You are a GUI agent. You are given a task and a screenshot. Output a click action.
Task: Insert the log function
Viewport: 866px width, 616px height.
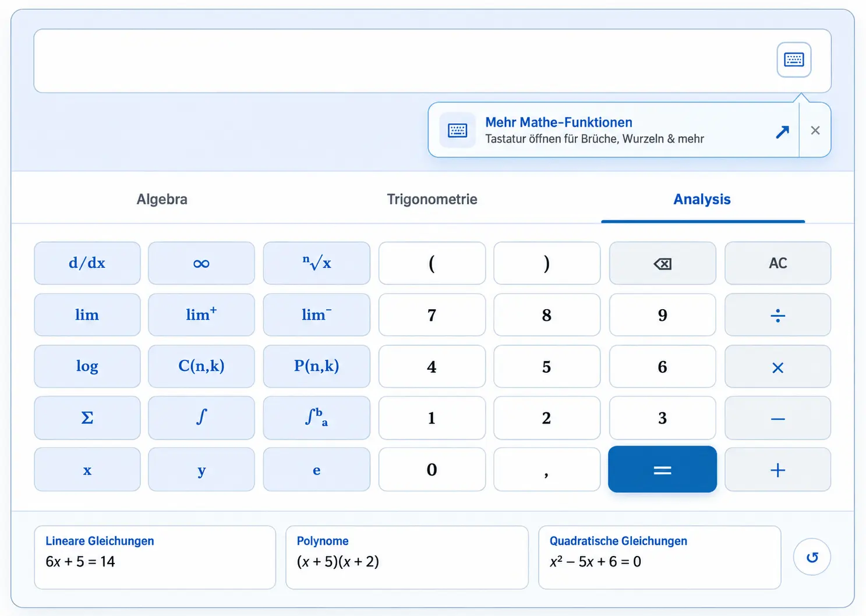87,366
